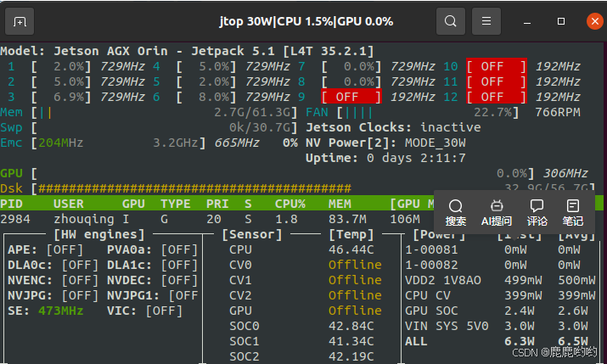Image resolution: width=607 pixels, height=364 pixels.
Task: Click CPU 1 usage value 2.0%
Action: 69,66
